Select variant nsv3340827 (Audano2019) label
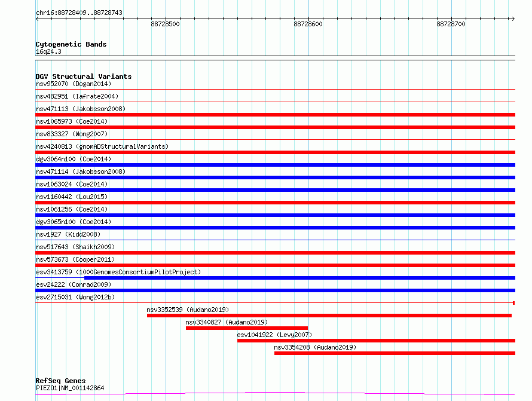 [227, 322]
